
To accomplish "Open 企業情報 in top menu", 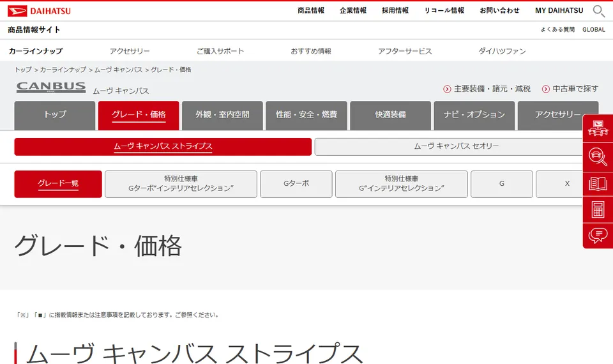I will (353, 11).
